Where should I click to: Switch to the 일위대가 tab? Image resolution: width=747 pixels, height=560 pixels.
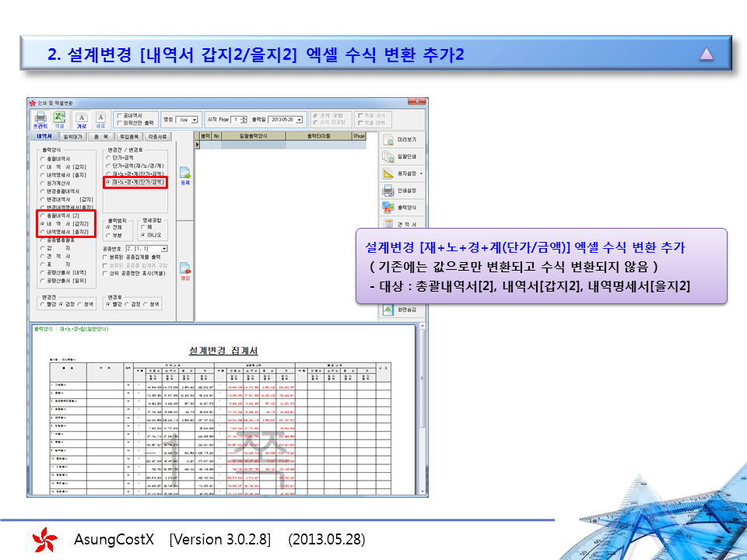(x=72, y=136)
